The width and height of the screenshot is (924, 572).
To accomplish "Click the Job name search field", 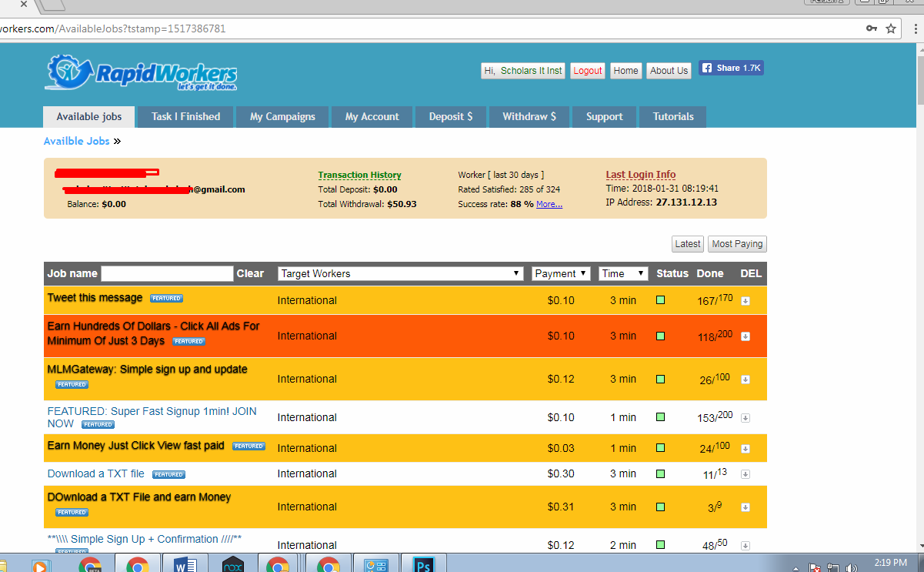I will coord(167,273).
